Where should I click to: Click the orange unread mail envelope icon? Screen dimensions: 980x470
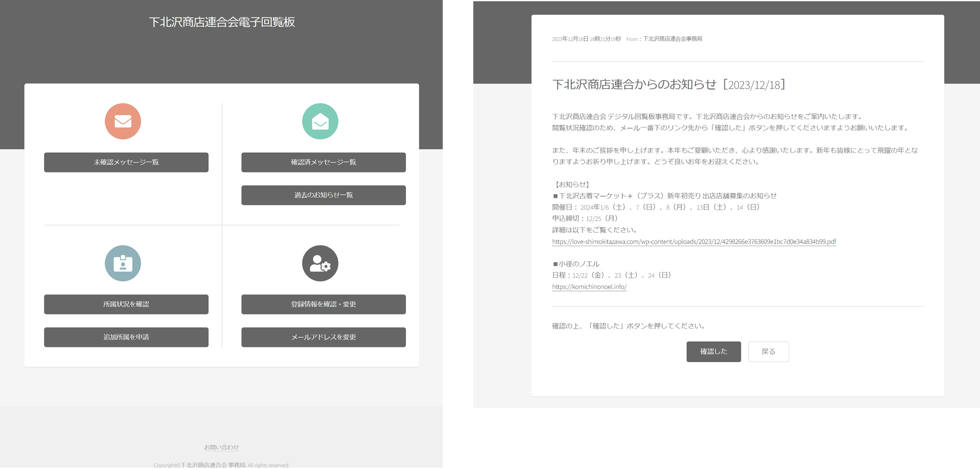tap(123, 121)
